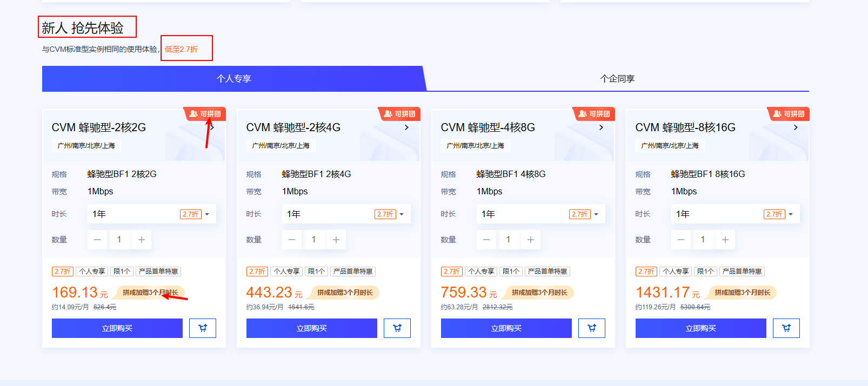Click the 443.23 元 price
The height and width of the screenshot is (386, 868).
point(275,293)
